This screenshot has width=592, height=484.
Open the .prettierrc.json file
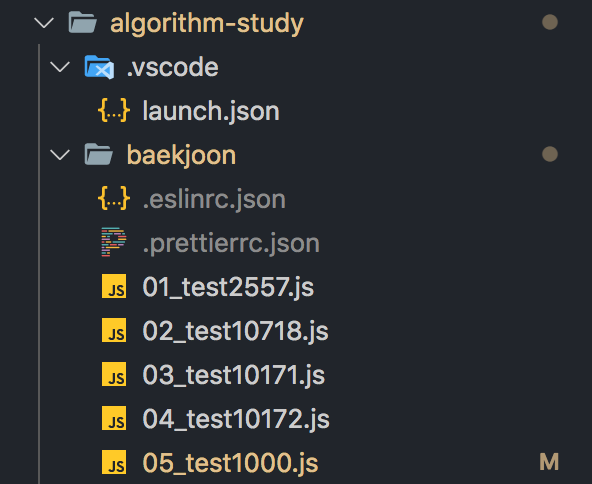pos(231,244)
